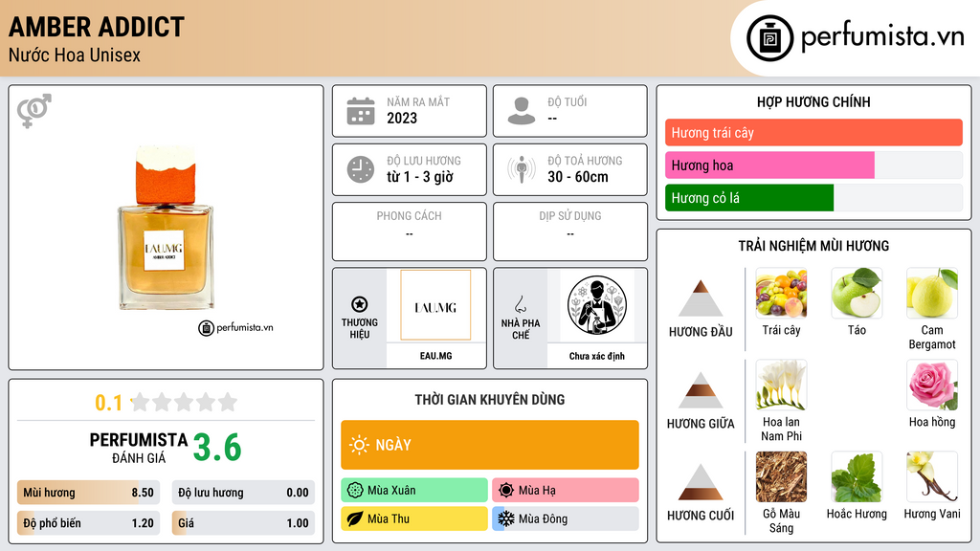Click the snowflake icon for Mùa Đông
This screenshot has height=551, width=980.
(506, 518)
